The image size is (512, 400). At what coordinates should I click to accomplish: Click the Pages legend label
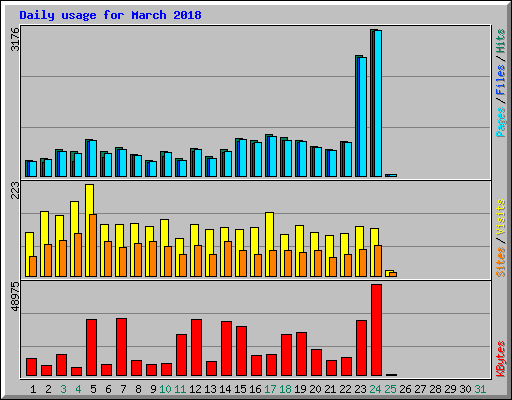tap(500, 122)
